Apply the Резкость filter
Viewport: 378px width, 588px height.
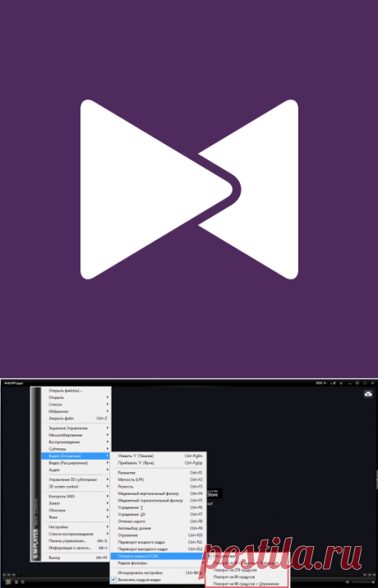pos(158,486)
